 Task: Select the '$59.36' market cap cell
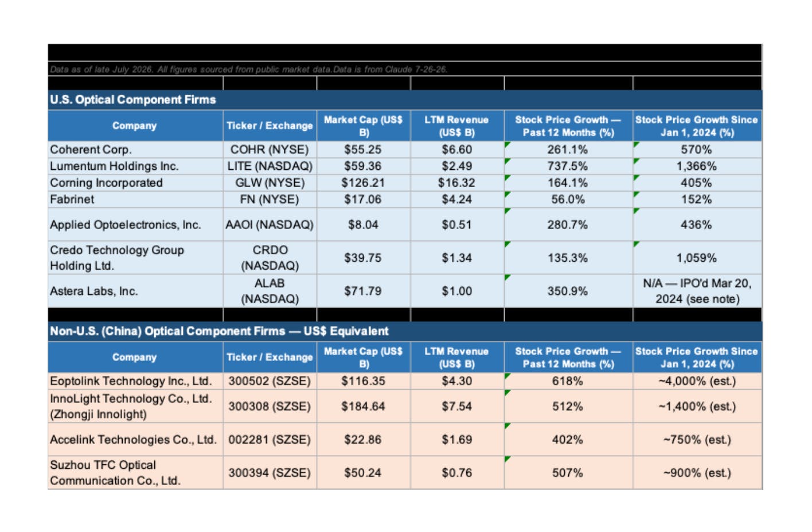pyautogui.click(x=363, y=166)
